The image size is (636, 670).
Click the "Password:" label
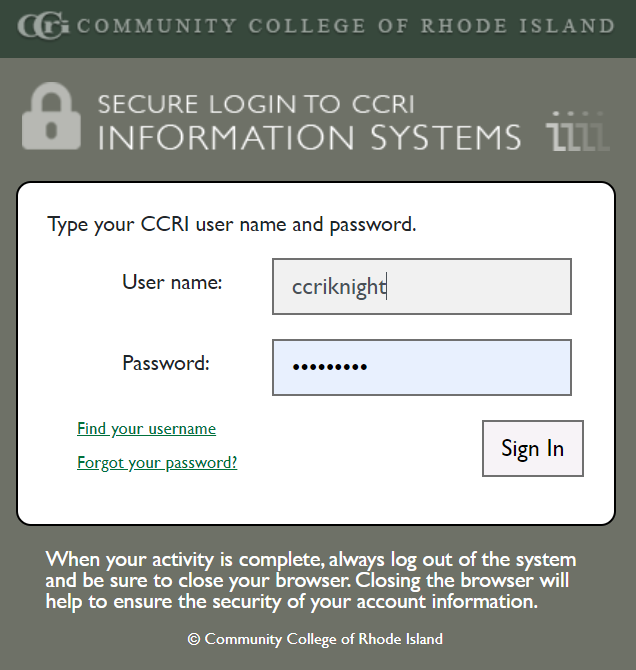tap(166, 363)
